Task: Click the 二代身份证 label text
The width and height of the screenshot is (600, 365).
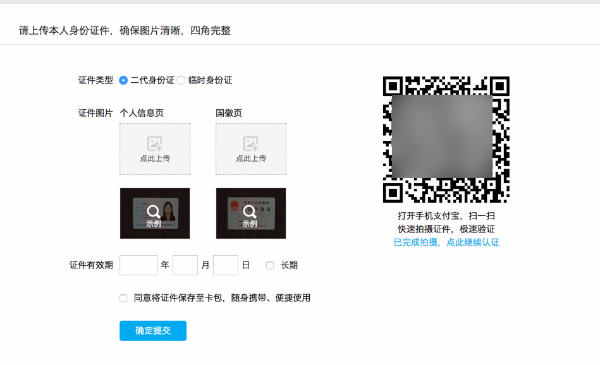Action: click(152, 80)
